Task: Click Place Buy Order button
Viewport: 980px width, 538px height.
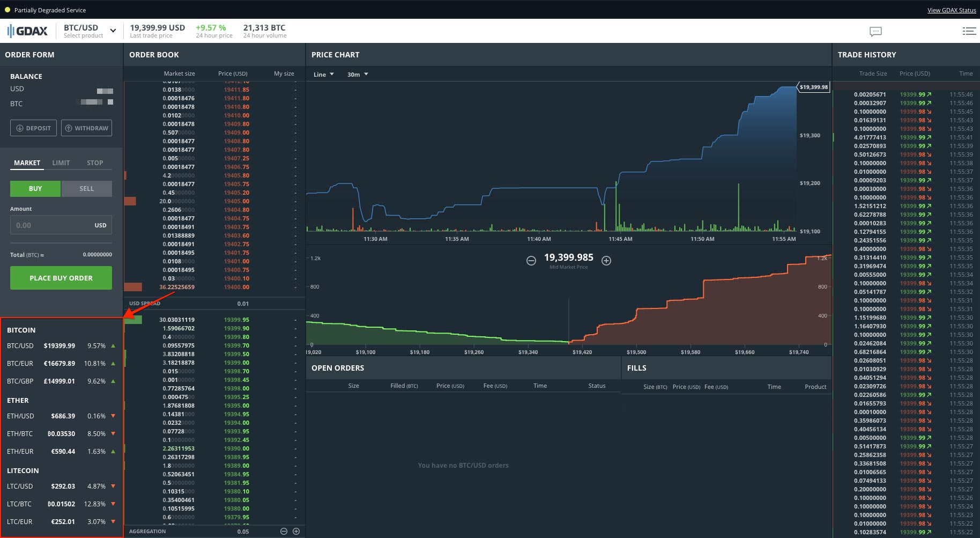Action: click(x=61, y=278)
